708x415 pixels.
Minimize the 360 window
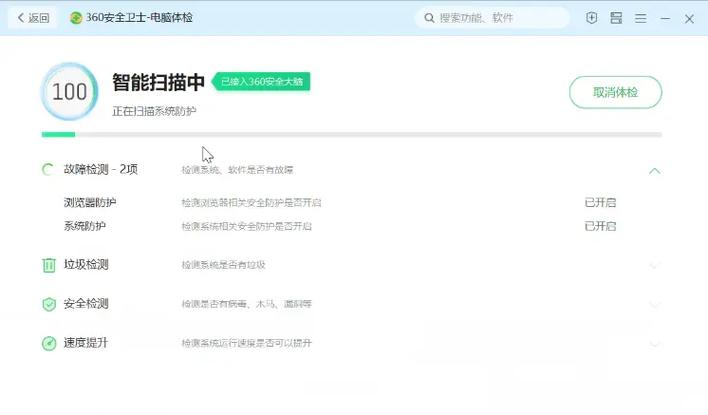(x=665, y=19)
